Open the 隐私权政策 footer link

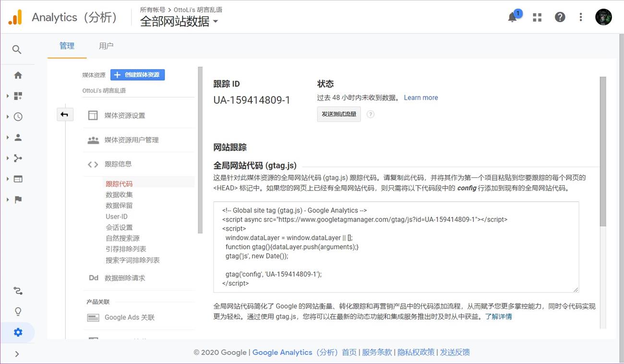click(x=416, y=352)
